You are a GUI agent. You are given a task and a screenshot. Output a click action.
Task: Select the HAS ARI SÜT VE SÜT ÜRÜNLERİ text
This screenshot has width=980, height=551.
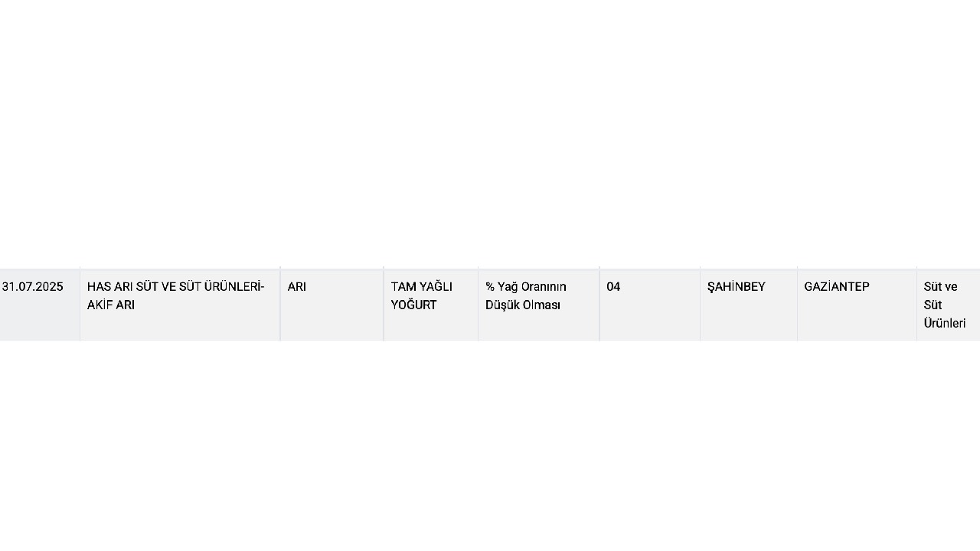click(175, 286)
